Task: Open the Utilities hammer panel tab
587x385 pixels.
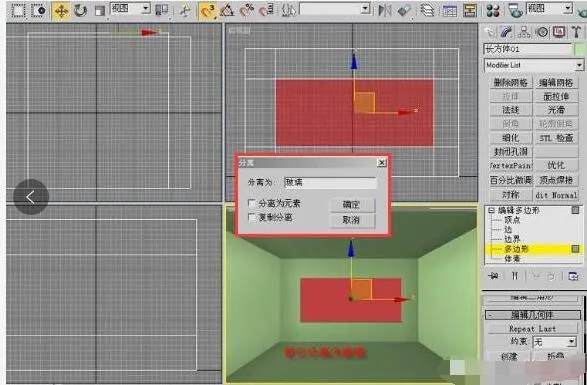Action: pos(577,33)
